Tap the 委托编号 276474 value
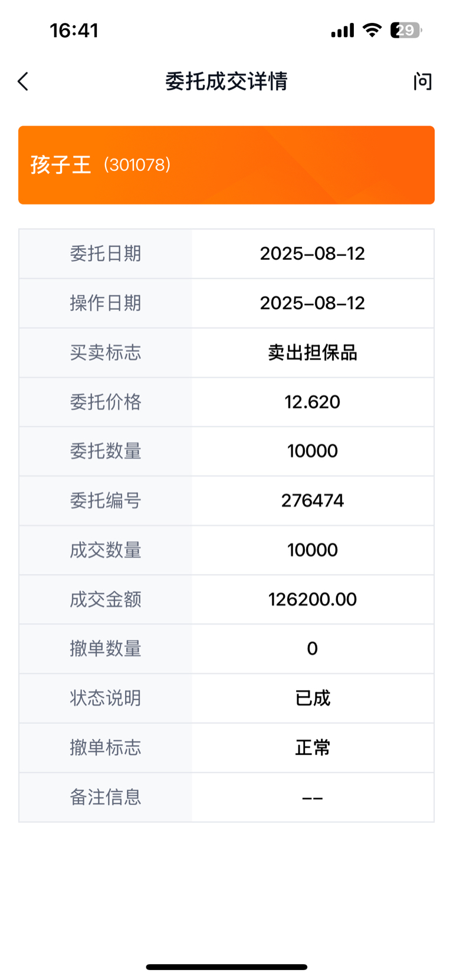 click(x=313, y=501)
